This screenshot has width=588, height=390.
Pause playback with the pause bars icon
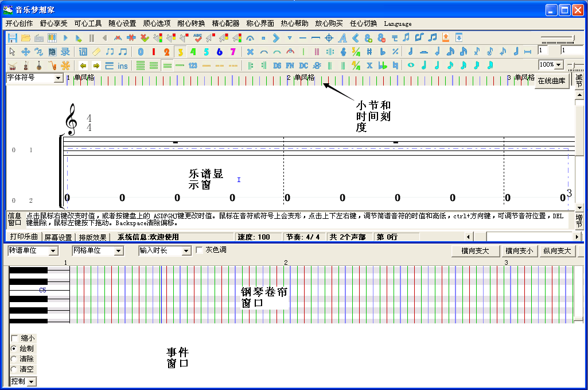pyautogui.click(x=92, y=38)
